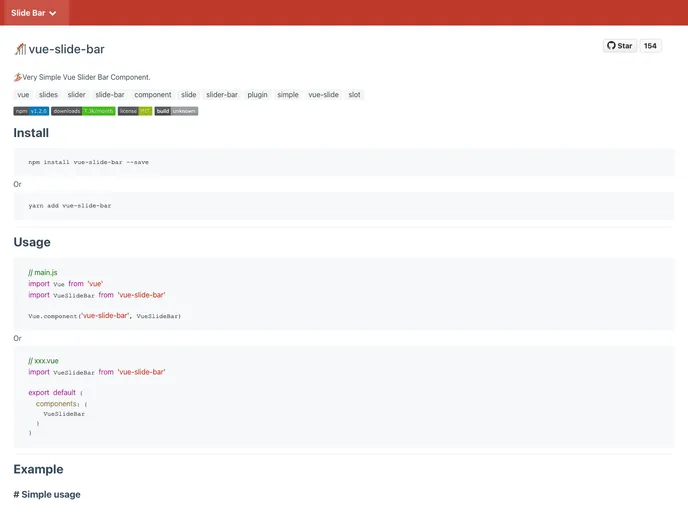The width and height of the screenshot is (688, 512).
Task: Click the Usage heading
Action: [x=32, y=242]
